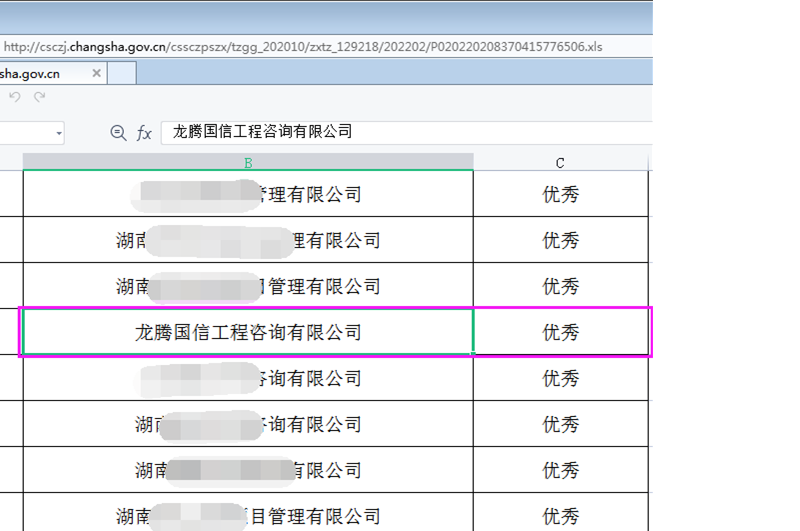Image resolution: width=800 pixels, height=531 pixels.
Task: Click the undo arrow icon
Action: click(x=15, y=97)
